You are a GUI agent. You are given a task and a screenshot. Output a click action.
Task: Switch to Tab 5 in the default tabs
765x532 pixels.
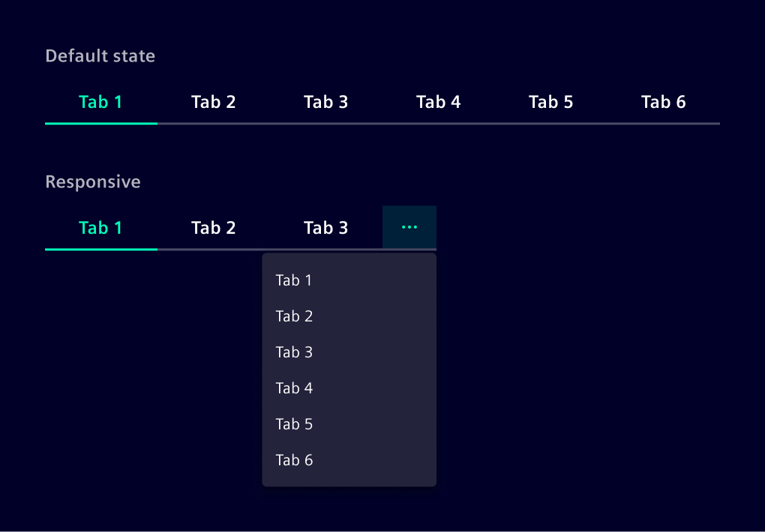click(551, 102)
